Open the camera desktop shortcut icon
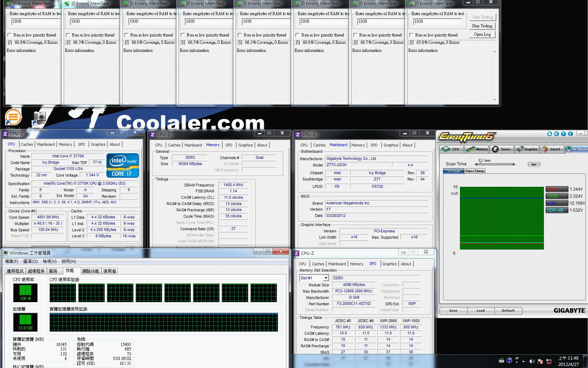588x368 pixels. pos(39,117)
